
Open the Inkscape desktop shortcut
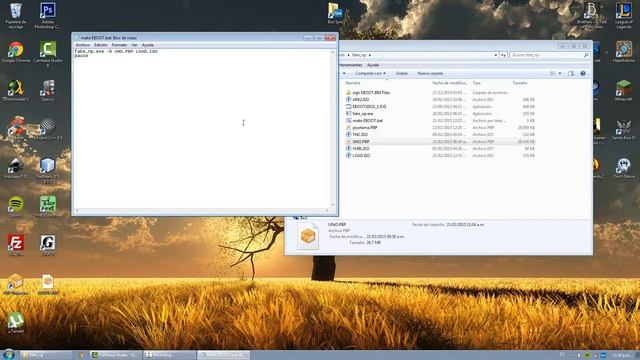coord(16,168)
